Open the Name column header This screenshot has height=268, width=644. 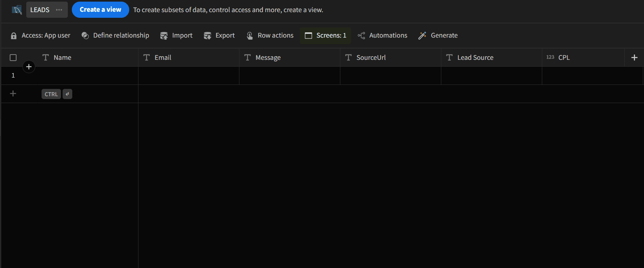88,57
